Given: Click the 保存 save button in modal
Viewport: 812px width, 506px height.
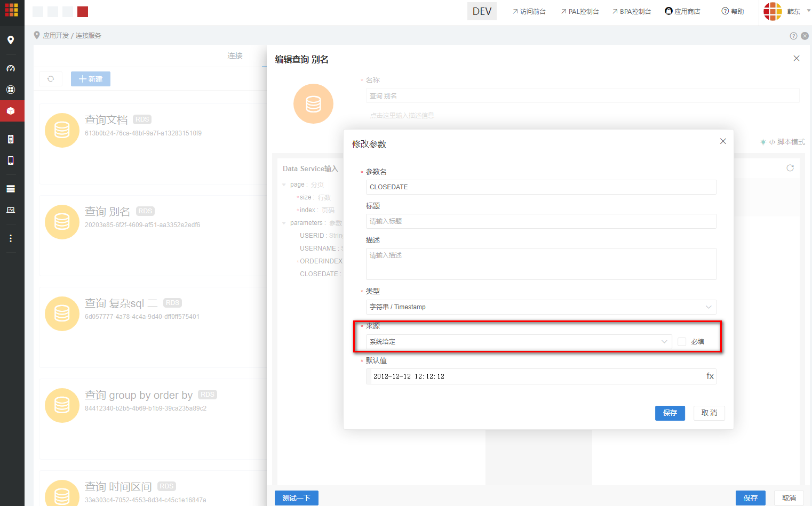Looking at the screenshot, I should coord(670,413).
